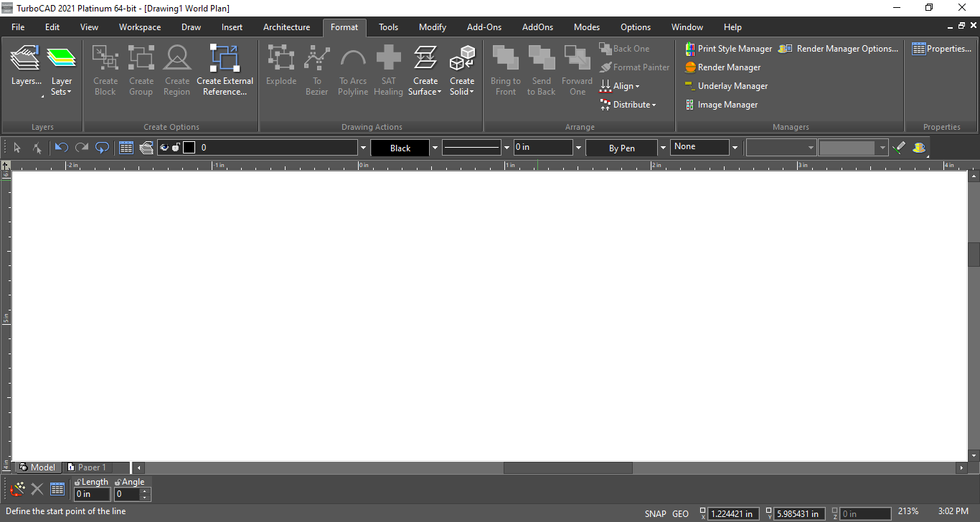Activate the Format Painter tool
The width and height of the screenshot is (980, 522).
tap(634, 67)
